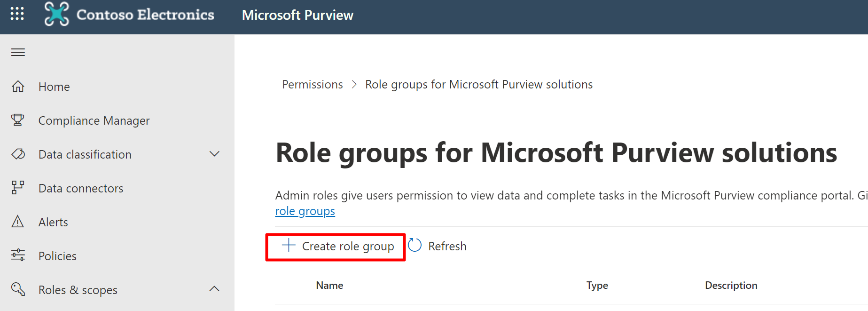Viewport: 868px width, 311px height.
Task: Click the Compliance Manager trophy icon
Action: 18,120
